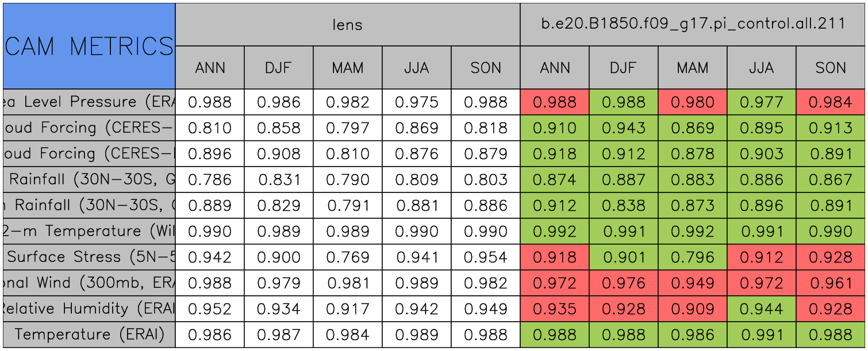This screenshot has height=351, width=868.
Task: Select the Zonal Wind (300mb) row label
Action: [89, 283]
